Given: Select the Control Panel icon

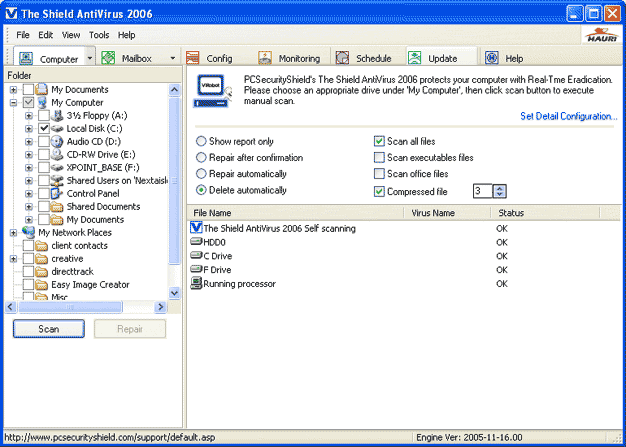Looking at the screenshot, I should 57,194.
